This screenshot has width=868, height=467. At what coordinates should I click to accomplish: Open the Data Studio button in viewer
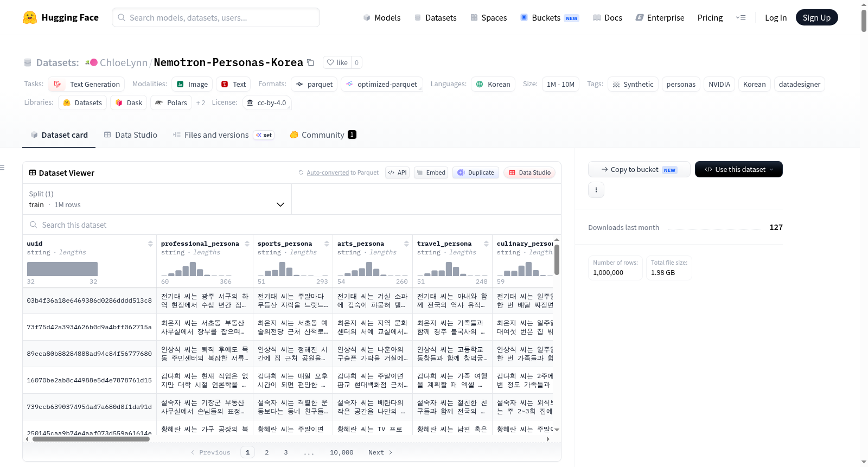pyautogui.click(x=529, y=172)
